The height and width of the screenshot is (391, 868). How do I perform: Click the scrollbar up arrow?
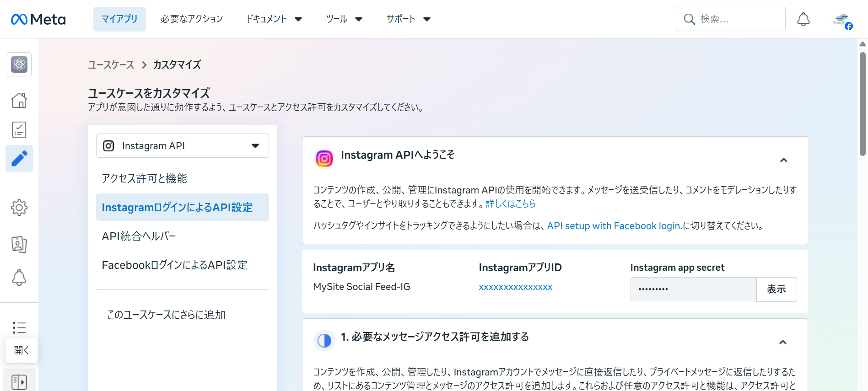863,44
